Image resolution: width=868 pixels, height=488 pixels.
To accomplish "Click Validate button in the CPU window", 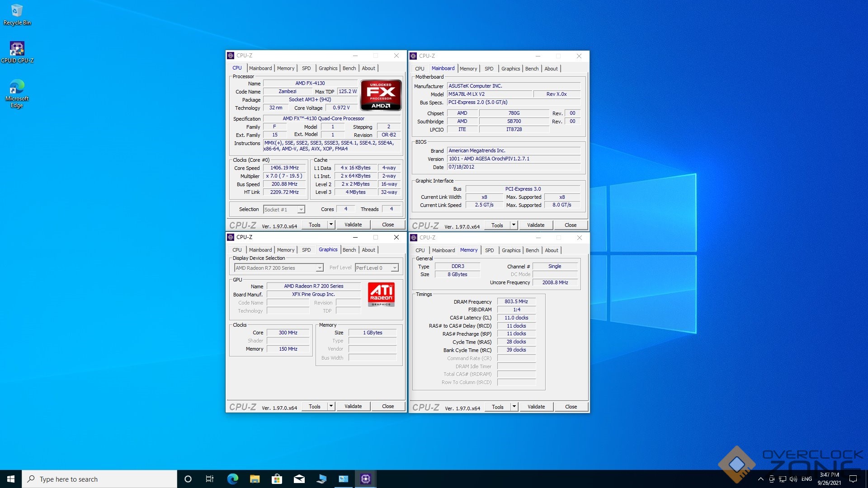I will [x=353, y=225].
